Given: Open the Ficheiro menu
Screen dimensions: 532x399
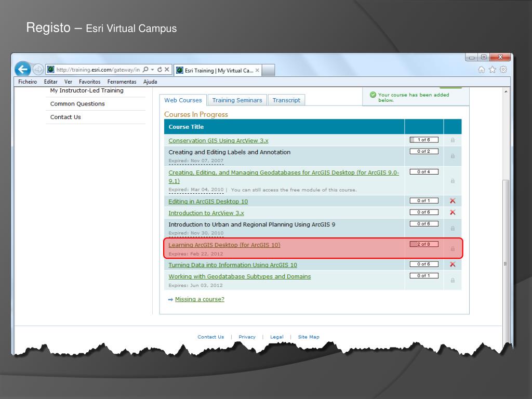Looking at the screenshot, I should (28, 82).
